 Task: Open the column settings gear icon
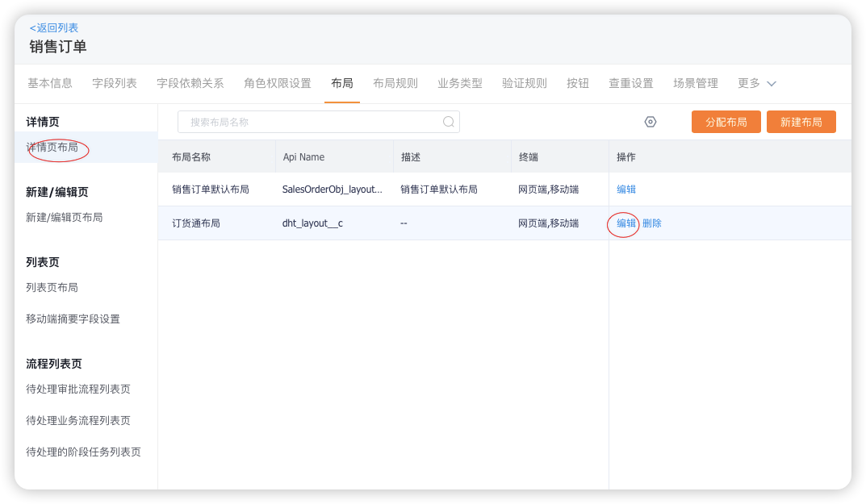click(x=651, y=122)
